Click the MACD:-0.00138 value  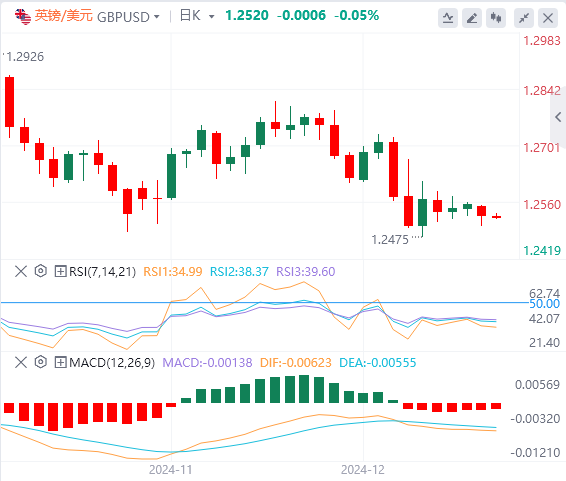[207, 362]
